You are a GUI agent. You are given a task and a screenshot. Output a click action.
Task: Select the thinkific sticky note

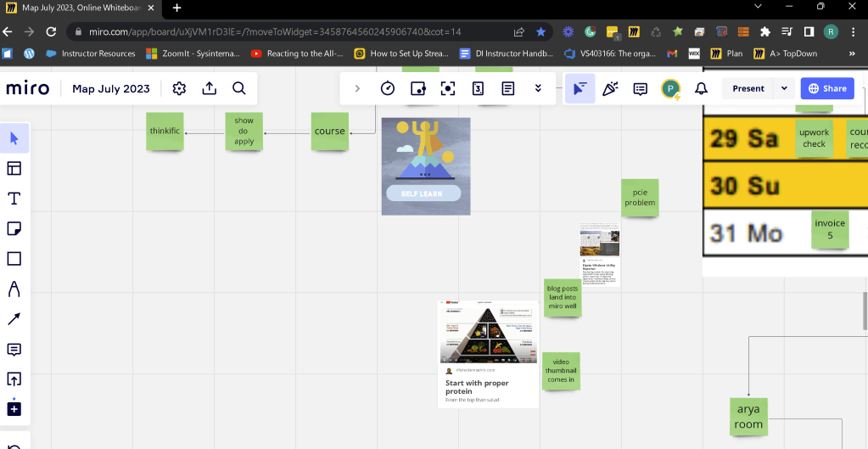165,132
